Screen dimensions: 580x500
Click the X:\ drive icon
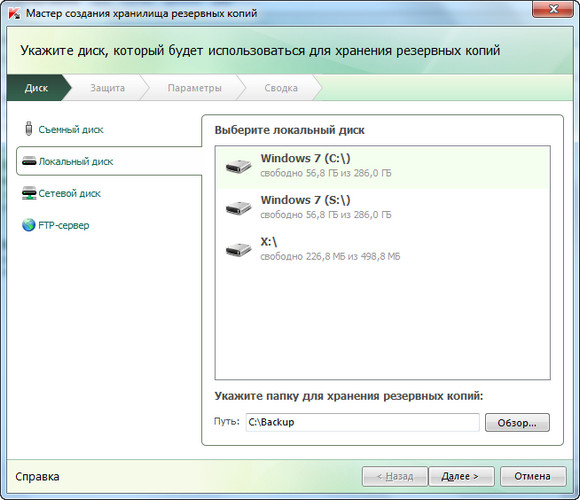[x=239, y=250]
